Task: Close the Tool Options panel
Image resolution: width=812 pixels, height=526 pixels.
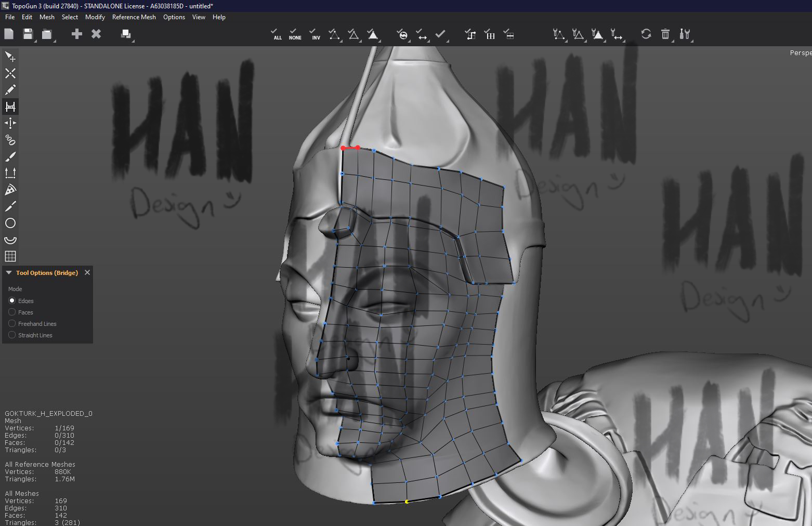Action: coord(87,272)
